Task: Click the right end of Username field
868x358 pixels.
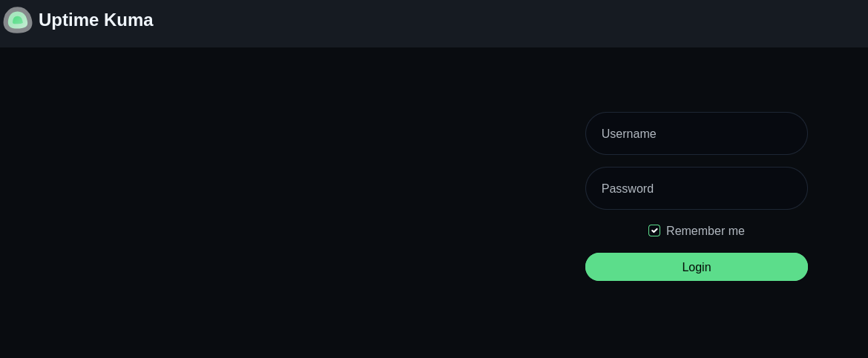Action: (790, 133)
